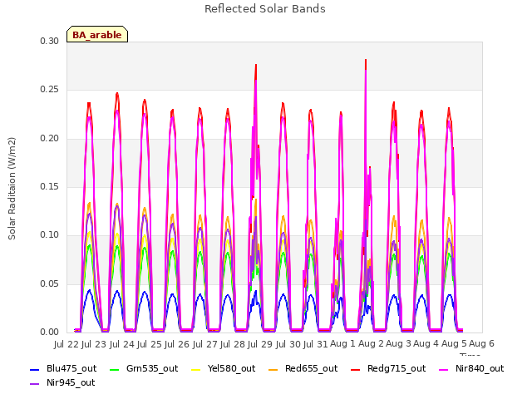Click the Aug 6 x-axis date label
532x399 pixels.
click(482, 344)
